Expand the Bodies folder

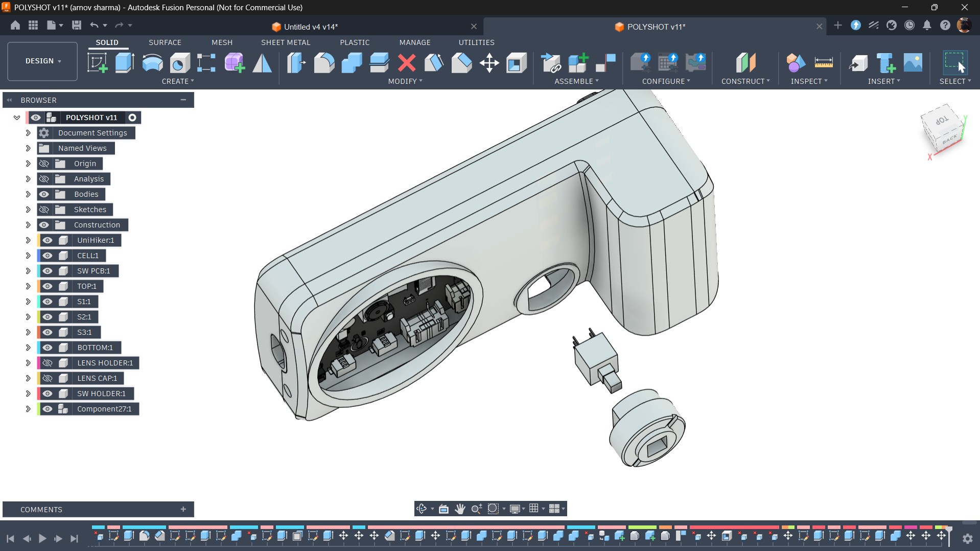tap(28, 194)
